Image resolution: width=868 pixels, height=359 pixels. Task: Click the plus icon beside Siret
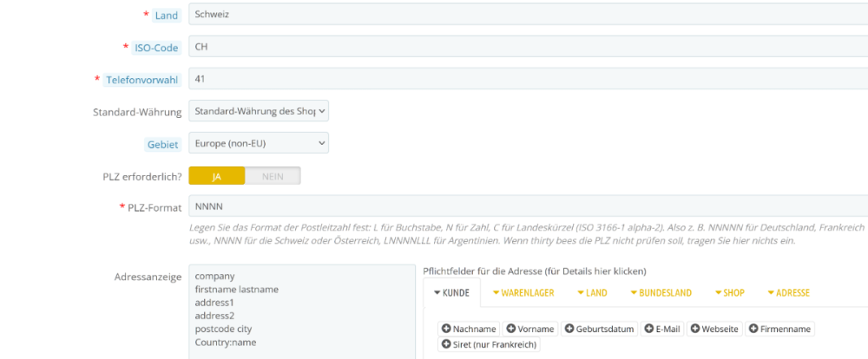pos(446,344)
